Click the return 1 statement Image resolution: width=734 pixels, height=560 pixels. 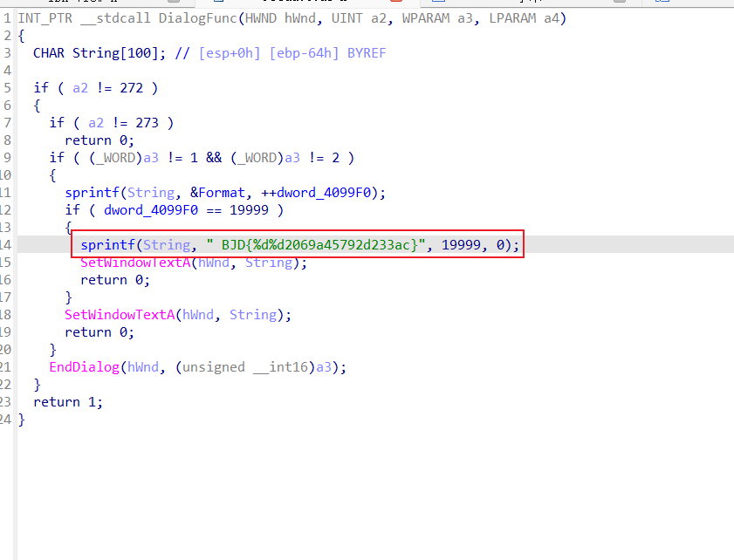pos(67,402)
